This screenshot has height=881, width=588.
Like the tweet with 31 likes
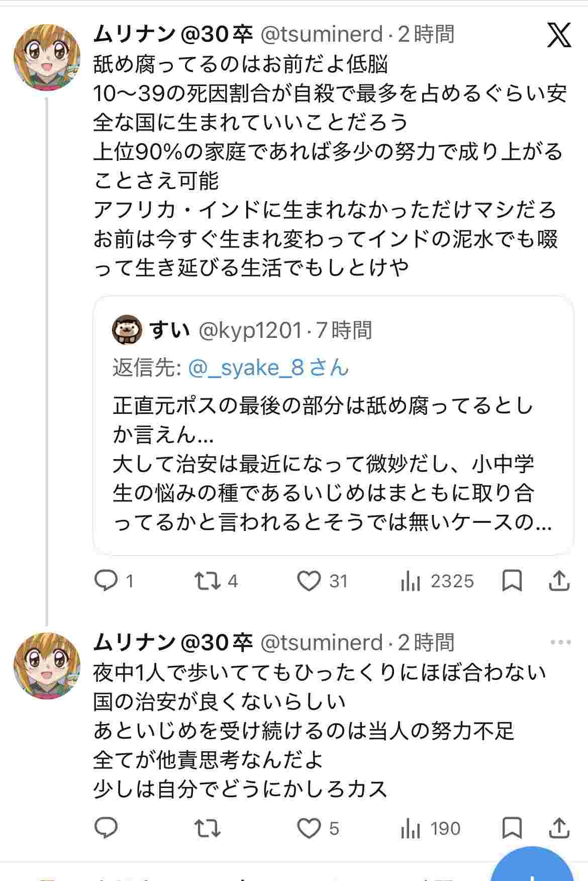pos(309,581)
